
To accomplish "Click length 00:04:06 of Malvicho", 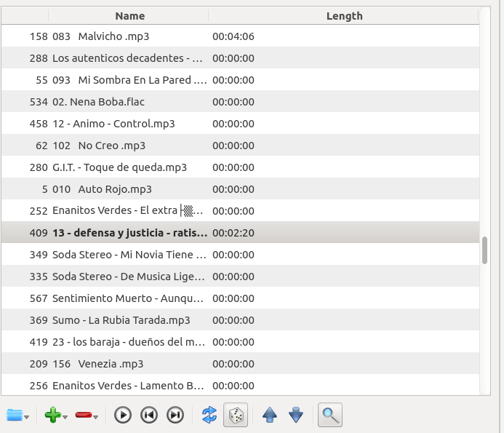I will (233, 36).
